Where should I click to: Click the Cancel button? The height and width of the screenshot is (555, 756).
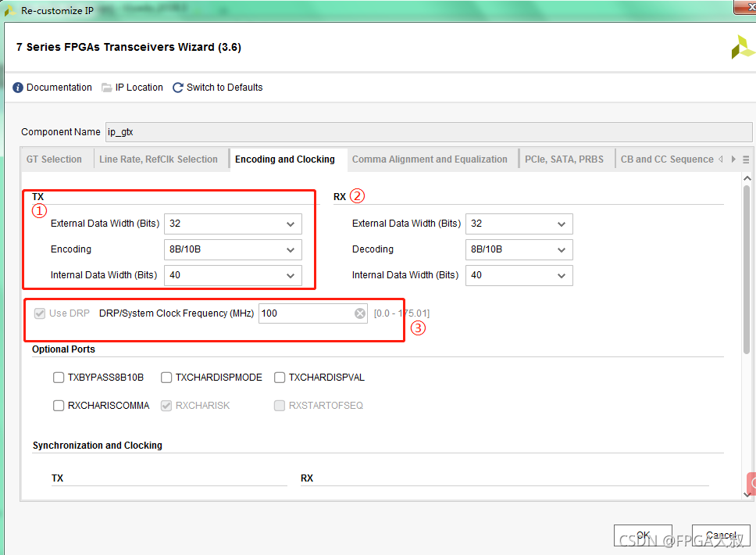721,535
